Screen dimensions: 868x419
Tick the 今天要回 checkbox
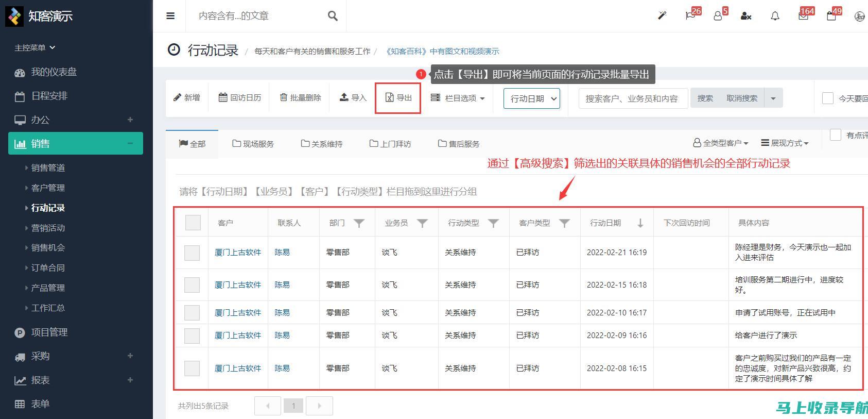(828, 98)
